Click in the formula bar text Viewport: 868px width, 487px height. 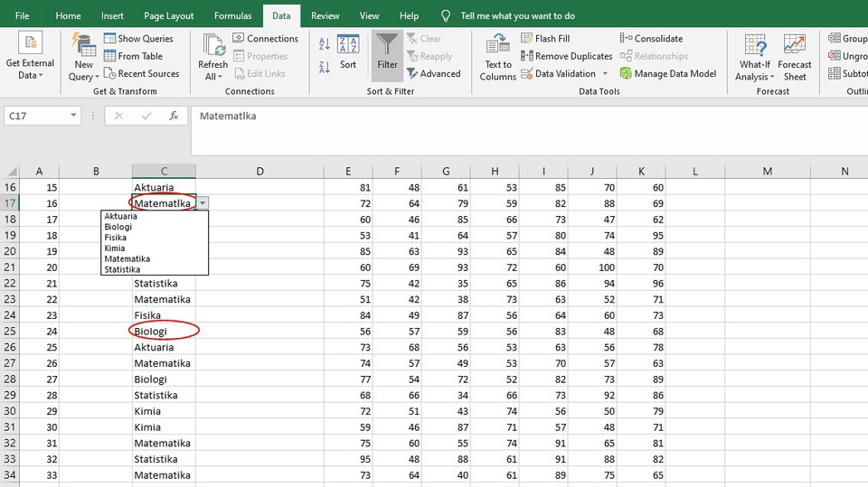pyautogui.click(x=228, y=116)
